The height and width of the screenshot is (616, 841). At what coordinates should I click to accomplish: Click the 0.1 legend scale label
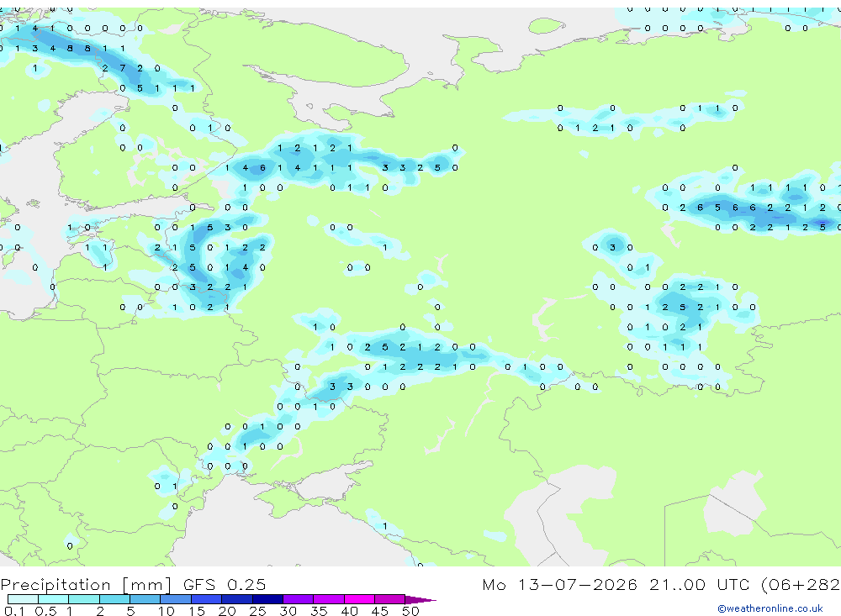pyautogui.click(x=14, y=611)
